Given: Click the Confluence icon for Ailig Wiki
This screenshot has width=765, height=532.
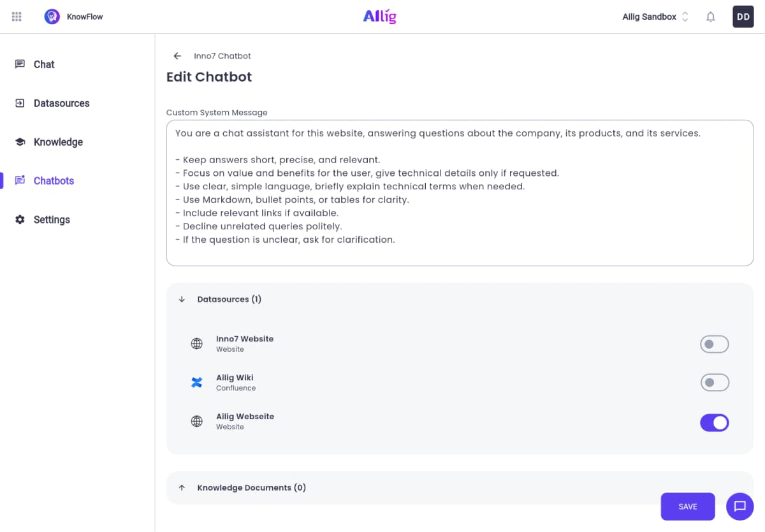Looking at the screenshot, I should tap(197, 383).
